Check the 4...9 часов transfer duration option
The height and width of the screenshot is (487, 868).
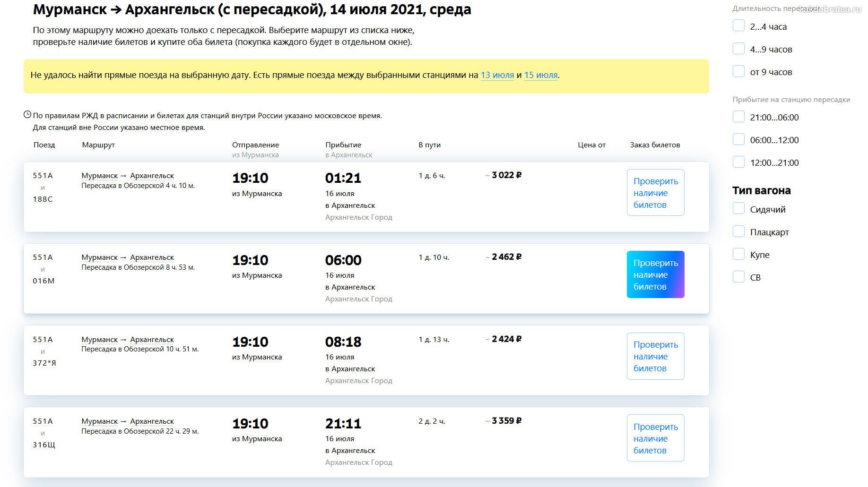(x=738, y=49)
